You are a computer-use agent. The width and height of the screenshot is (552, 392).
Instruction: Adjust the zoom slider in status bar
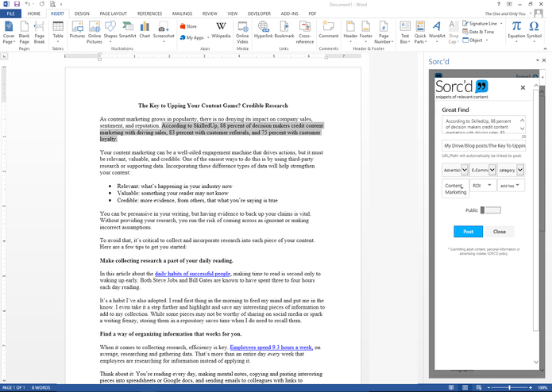[510, 387]
